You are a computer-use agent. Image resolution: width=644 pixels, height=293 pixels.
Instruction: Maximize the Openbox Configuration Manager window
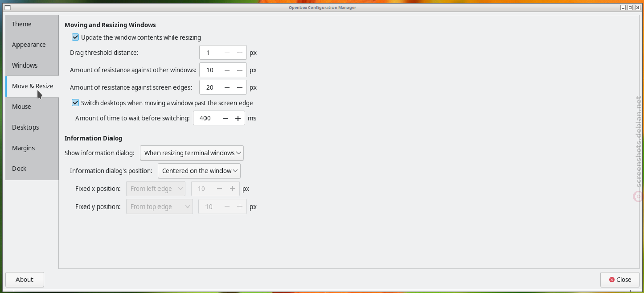coord(630,7)
